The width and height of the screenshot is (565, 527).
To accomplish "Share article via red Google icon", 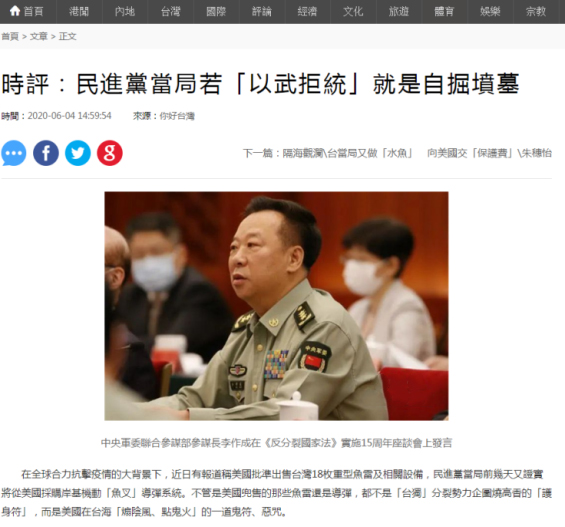I will [x=110, y=153].
